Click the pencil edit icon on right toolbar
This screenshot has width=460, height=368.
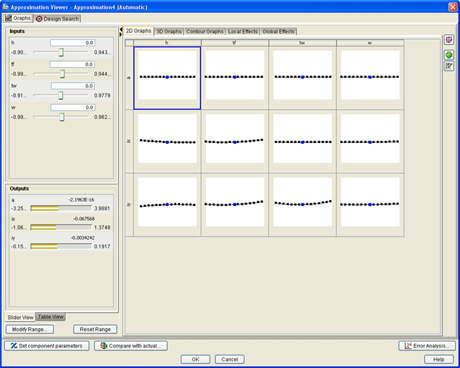[449, 66]
